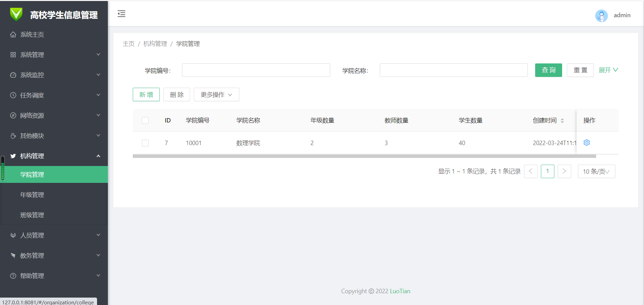Screen dimensions: 644x305
Task: Expand the 人员管理 submenu chevron
Action: click(x=98, y=235)
